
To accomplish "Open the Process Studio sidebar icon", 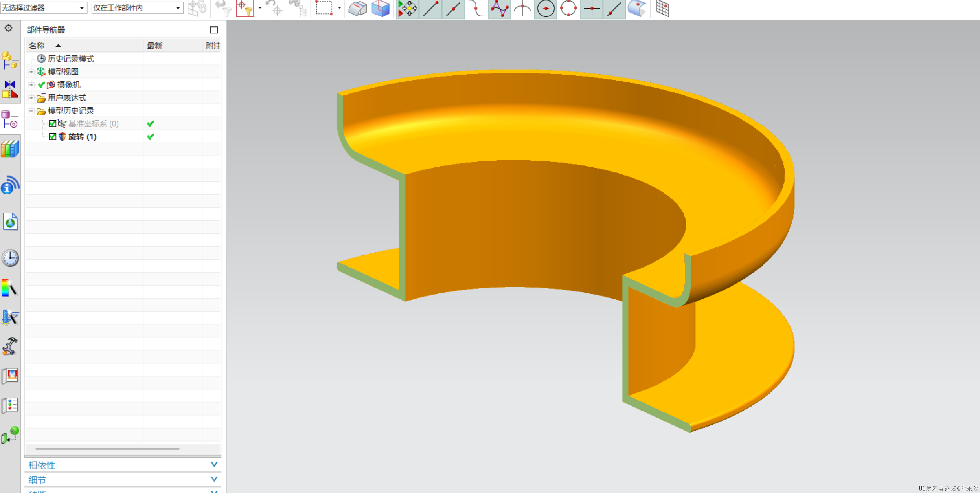I will (10, 317).
